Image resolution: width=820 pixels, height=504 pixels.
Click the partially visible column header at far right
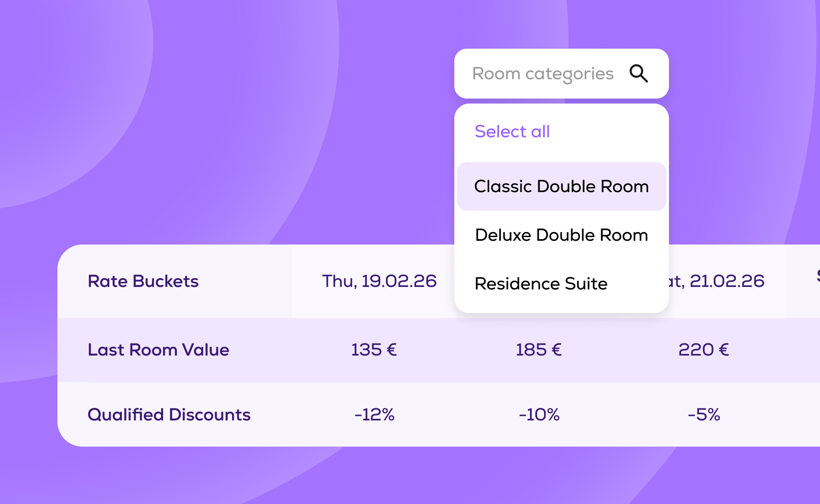pyautogui.click(x=817, y=276)
